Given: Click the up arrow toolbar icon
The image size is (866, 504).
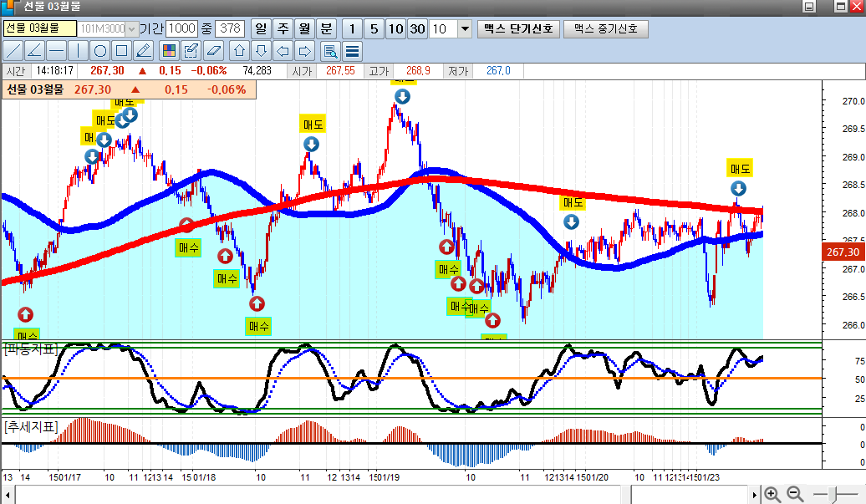Looking at the screenshot, I should 239,51.
